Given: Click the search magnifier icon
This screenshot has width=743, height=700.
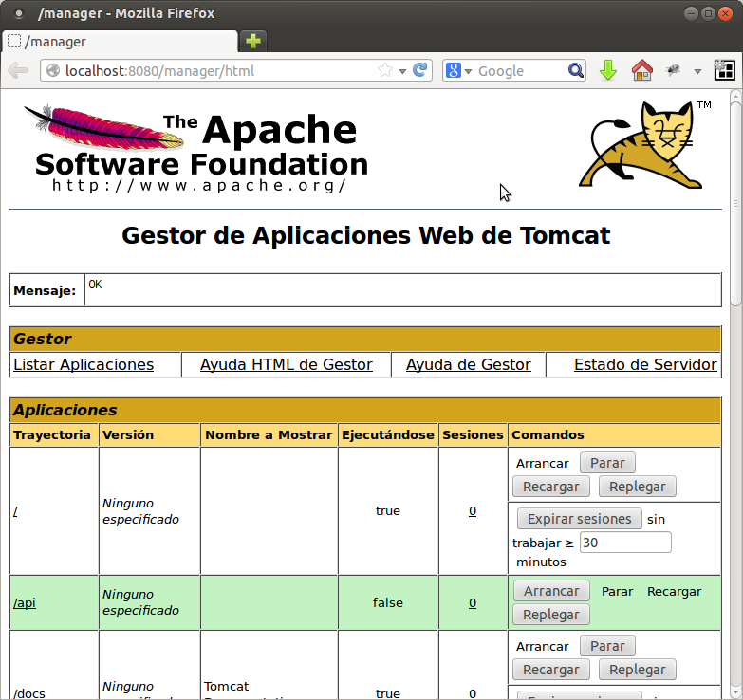Looking at the screenshot, I should 576,70.
